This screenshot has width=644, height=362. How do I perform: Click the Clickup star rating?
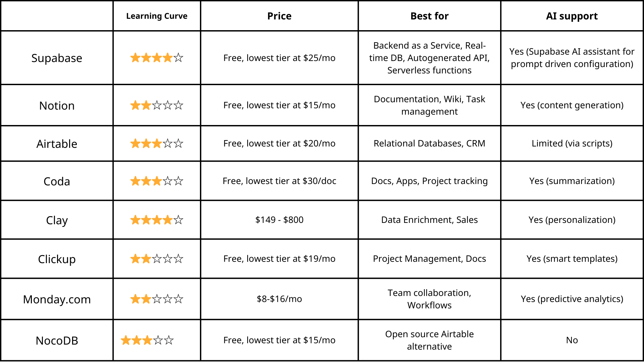pos(157,259)
